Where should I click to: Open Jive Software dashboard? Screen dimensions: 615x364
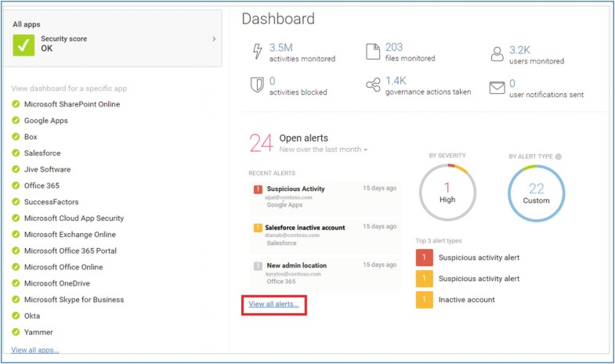point(48,169)
